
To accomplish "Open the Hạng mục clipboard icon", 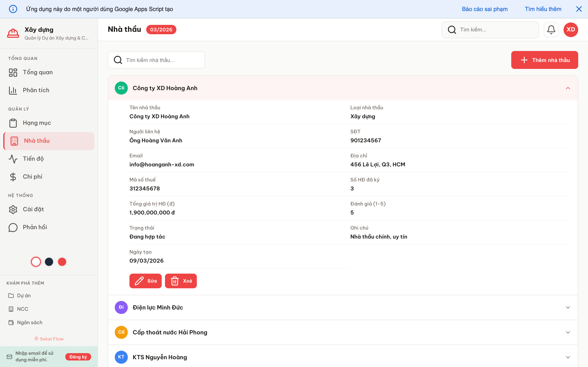I will [13, 123].
